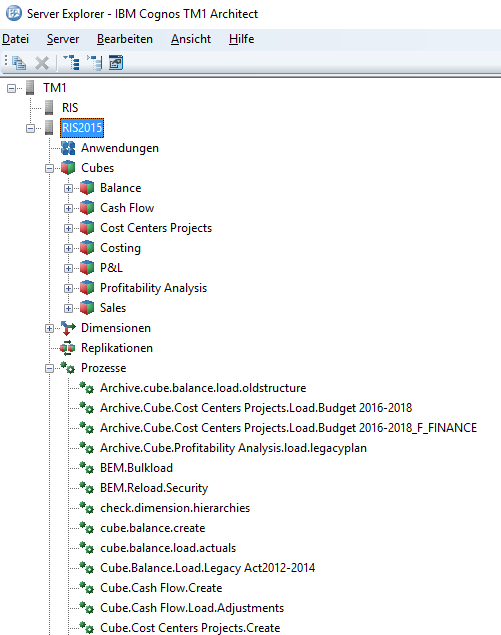The height and width of the screenshot is (635, 501).
Task: Click the Dimensionen axes icon
Action: click(68, 328)
